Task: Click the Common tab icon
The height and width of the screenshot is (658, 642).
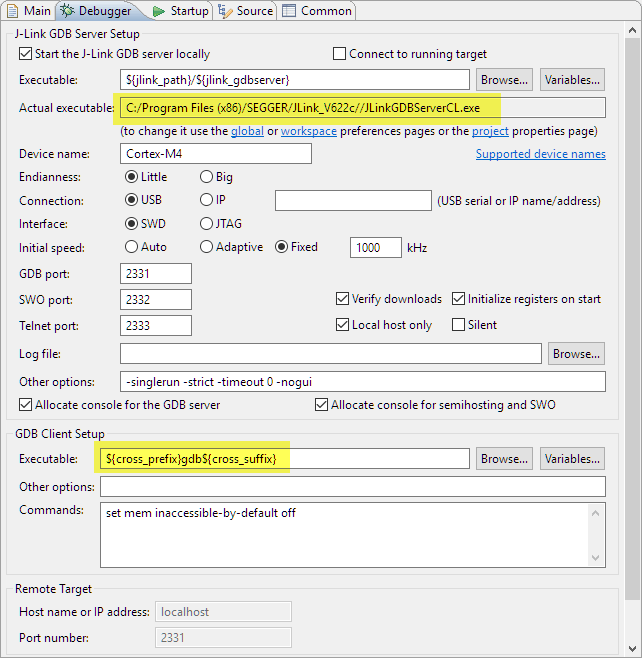Action: (x=289, y=11)
